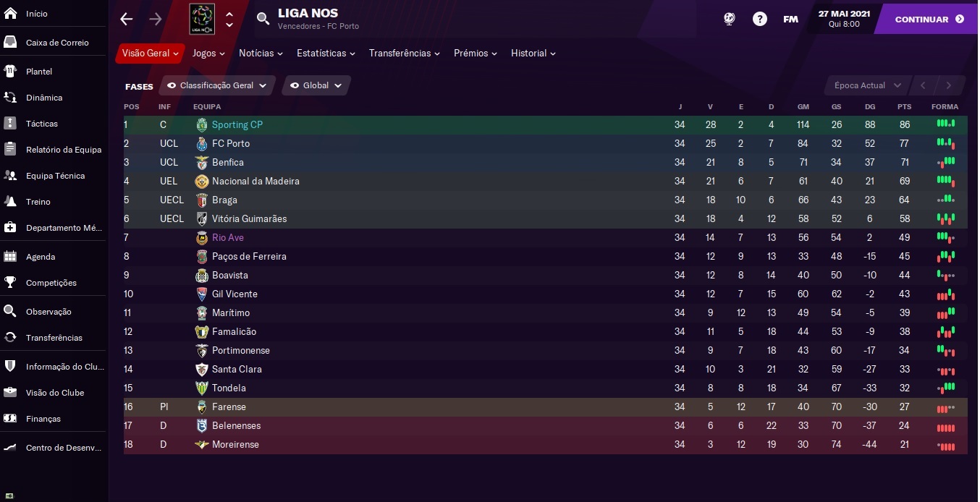Viewport: 980px width, 502px height.
Task: Click the search magnifier icon near Liga NOS
Action: tap(263, 19)
